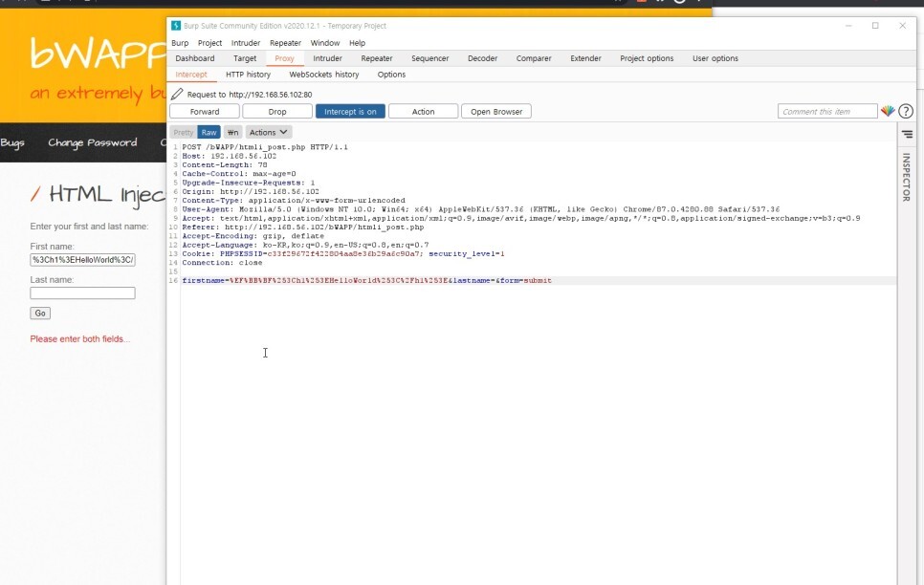The height and width of the screenshot is (585, 924).
Task: Open the highlight color picker icon
Action: pos(888,111)
